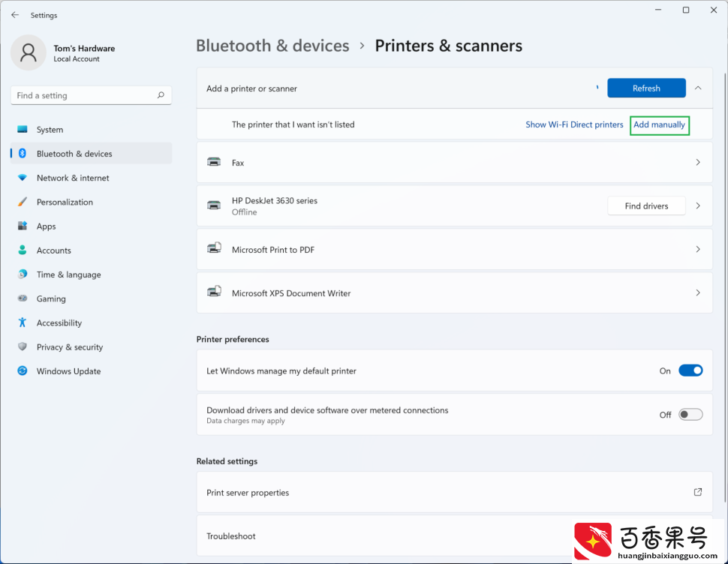Open Fax details via chevron
This screenshot has height=564, width=728.
[698, 162]
